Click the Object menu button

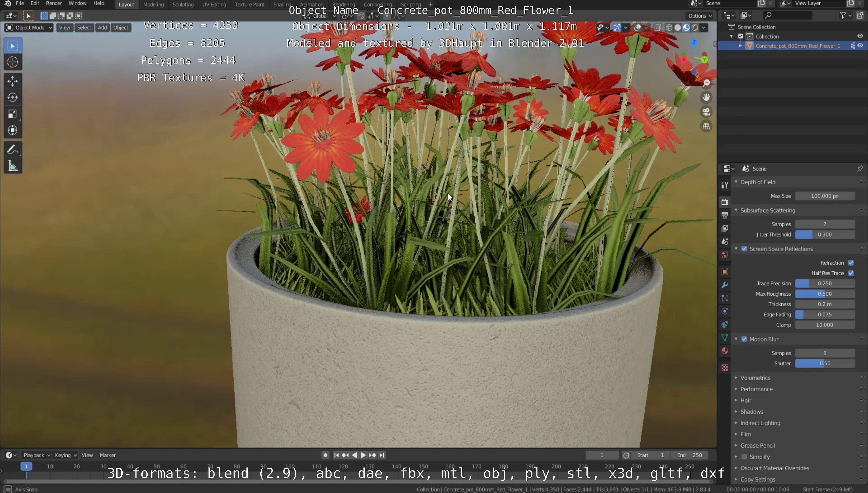pyautogui.click(x=121, y=27)
